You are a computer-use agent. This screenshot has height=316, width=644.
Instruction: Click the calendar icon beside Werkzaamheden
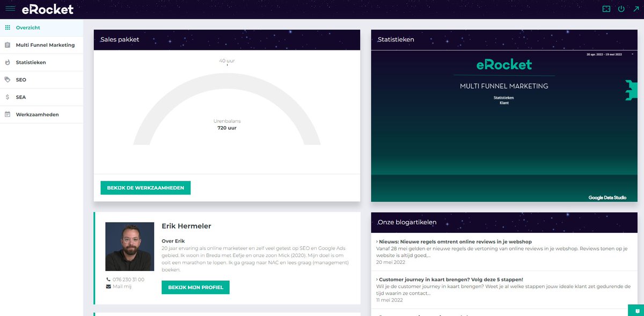click(8, 114)
